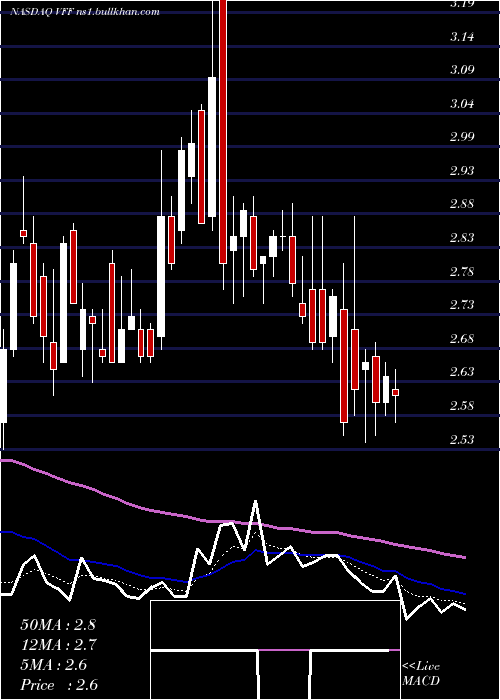This screenshot has height=700, width=500.
Task: Click the 12MA : 2.7 legend value
Action: (59, 645)
